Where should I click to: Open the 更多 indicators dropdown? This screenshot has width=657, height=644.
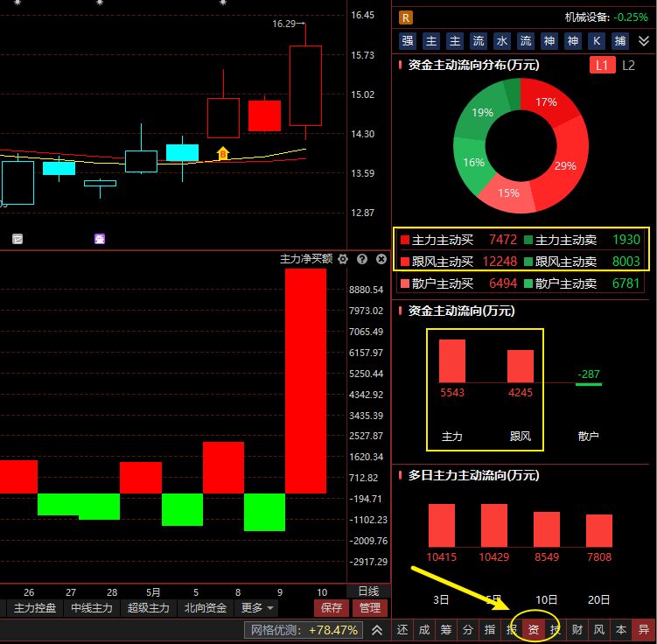[x=257, y=607]
